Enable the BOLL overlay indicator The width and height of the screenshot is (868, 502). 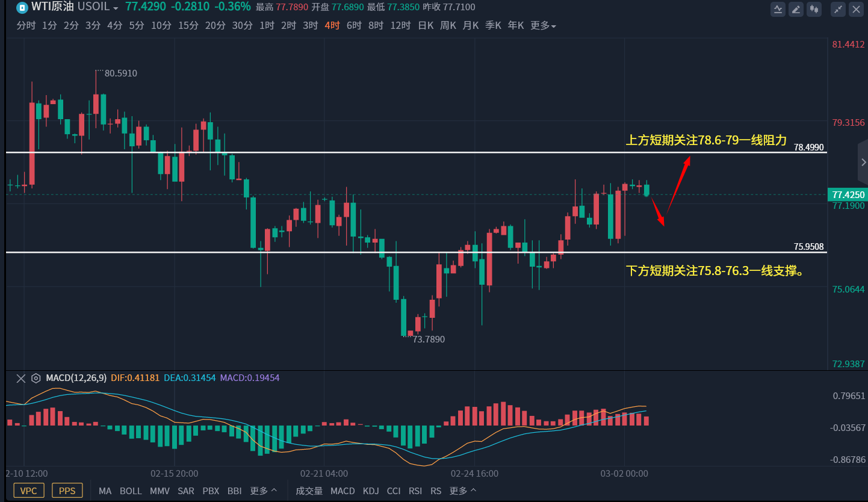pyautogui.click(x=131, y=491)
